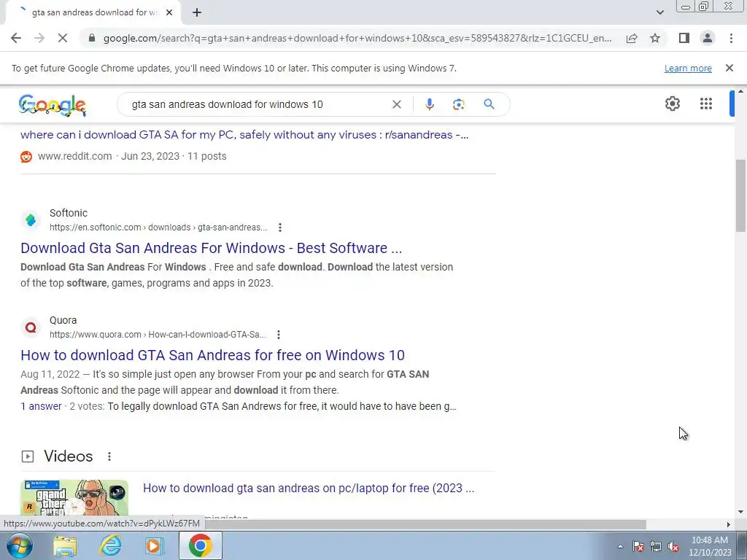Launch Internet Explorer from taskbar
Image resolution: width=747 pixels, height=560 pixels.
point(109,546)
